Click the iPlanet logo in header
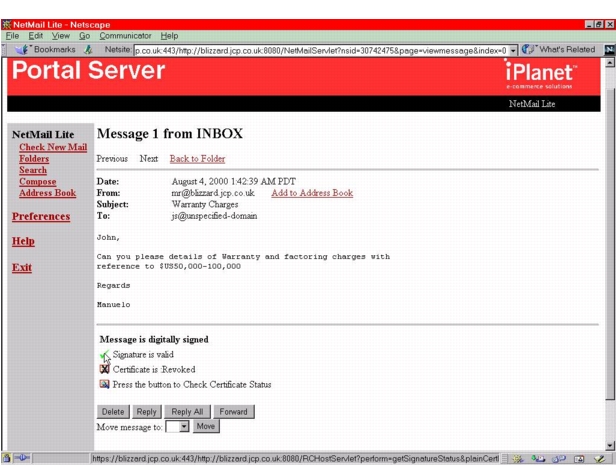616x466 pixels. click(x=541, y=74)
